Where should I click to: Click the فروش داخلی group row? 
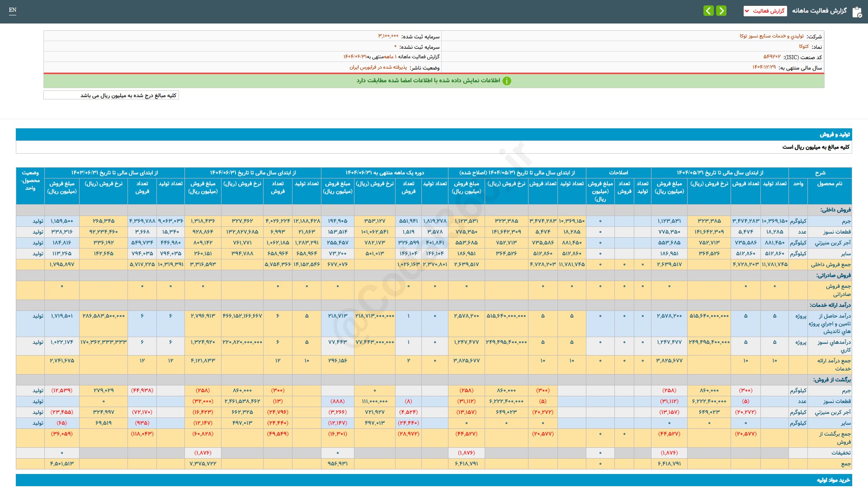(x=835, y=210)
